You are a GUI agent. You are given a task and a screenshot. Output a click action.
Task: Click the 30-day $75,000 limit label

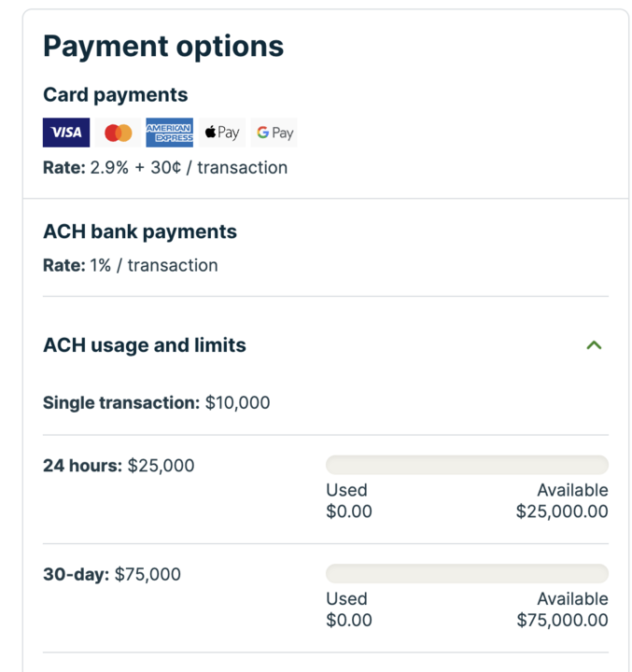coord(112,574)
